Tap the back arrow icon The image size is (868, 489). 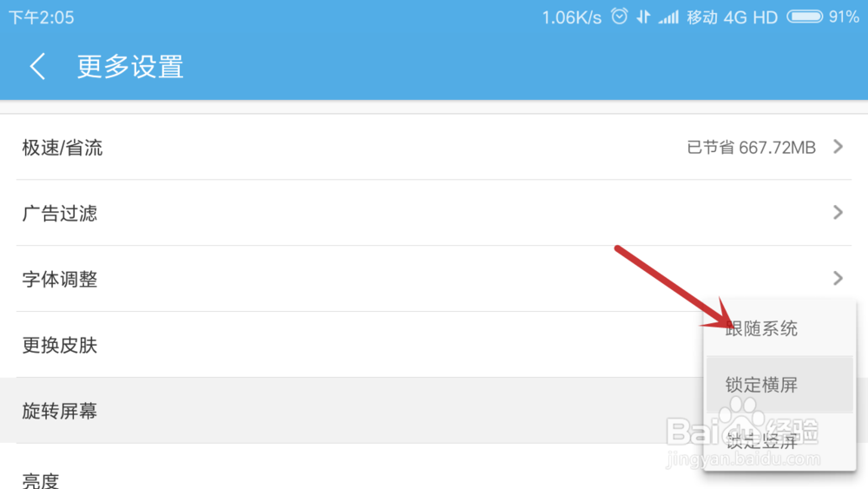37,67
